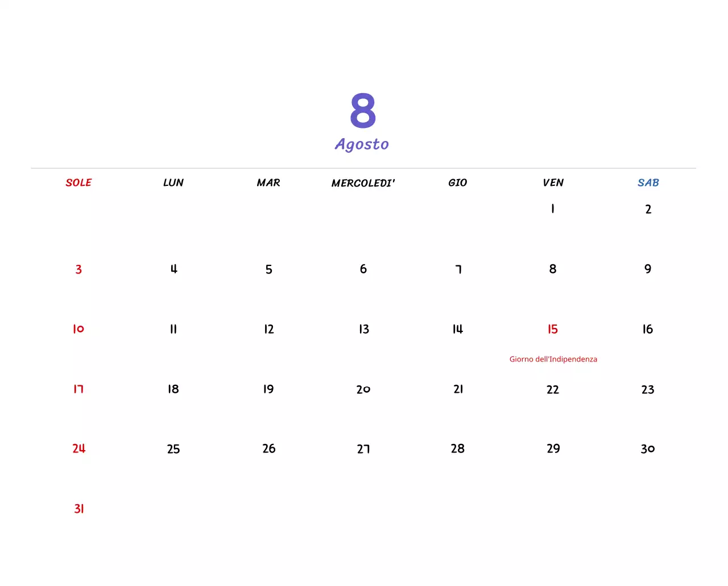This screenshot has width=728, height=586.
Task: Click date 11 in LUN column
Action: click(173, 329)
